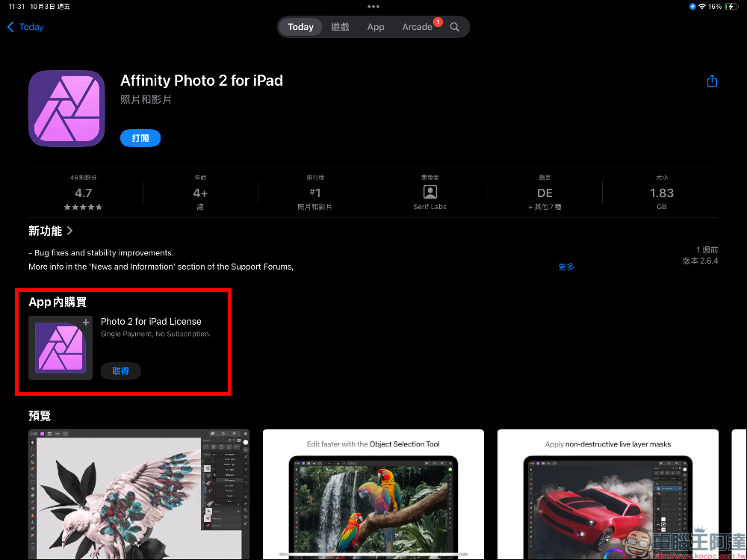Tap the Serif Labs developer icon
Viewport: 747px width, 560px height.
click(x=430, y=193)
